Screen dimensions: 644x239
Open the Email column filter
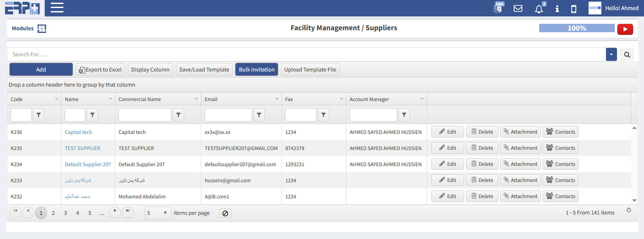coord(259,115)
